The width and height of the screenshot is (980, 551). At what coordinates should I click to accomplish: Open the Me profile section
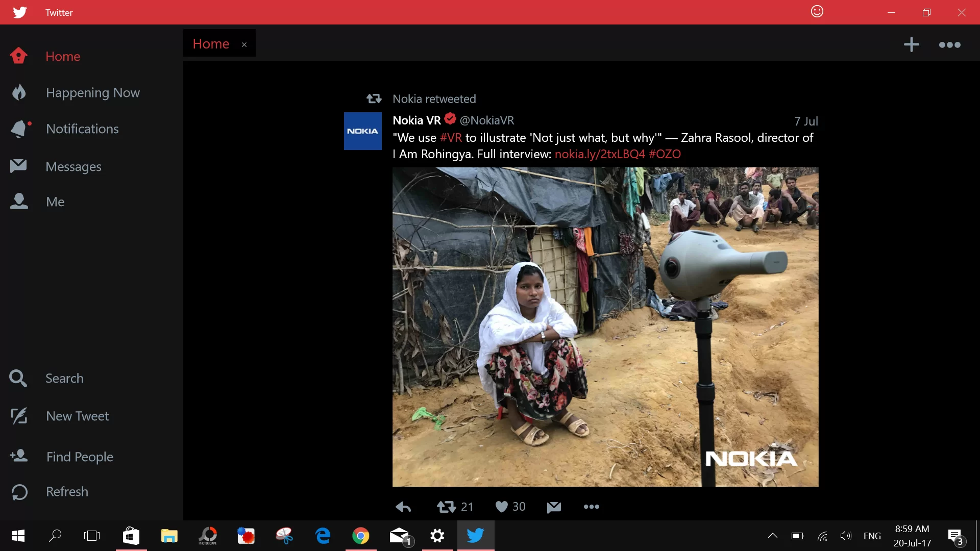tap(55, 202)
